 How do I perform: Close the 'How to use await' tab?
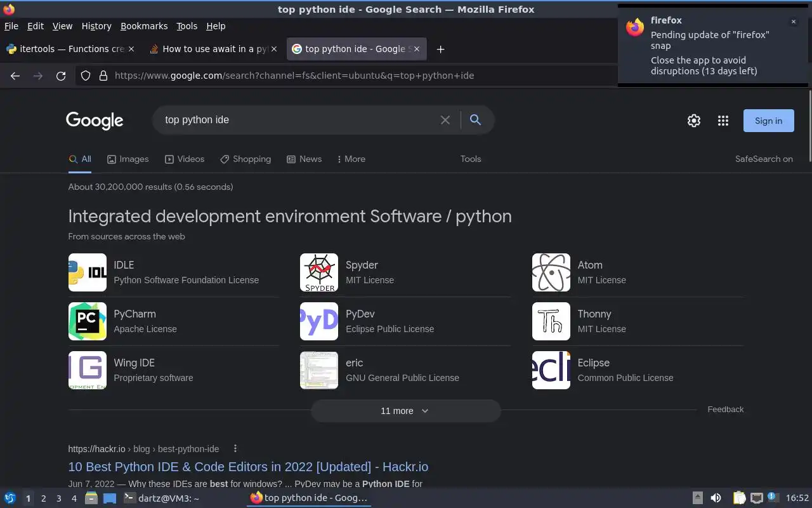(274, 49)
